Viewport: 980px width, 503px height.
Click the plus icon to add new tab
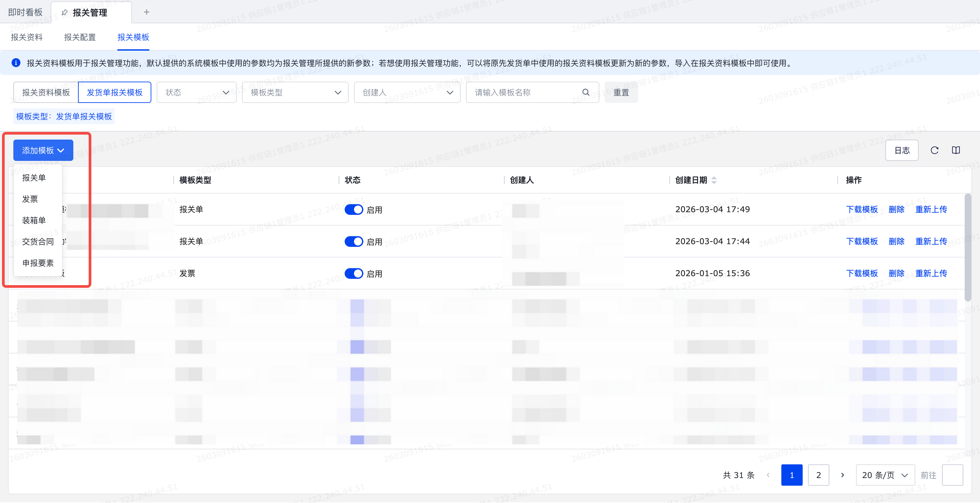point(146,12)
